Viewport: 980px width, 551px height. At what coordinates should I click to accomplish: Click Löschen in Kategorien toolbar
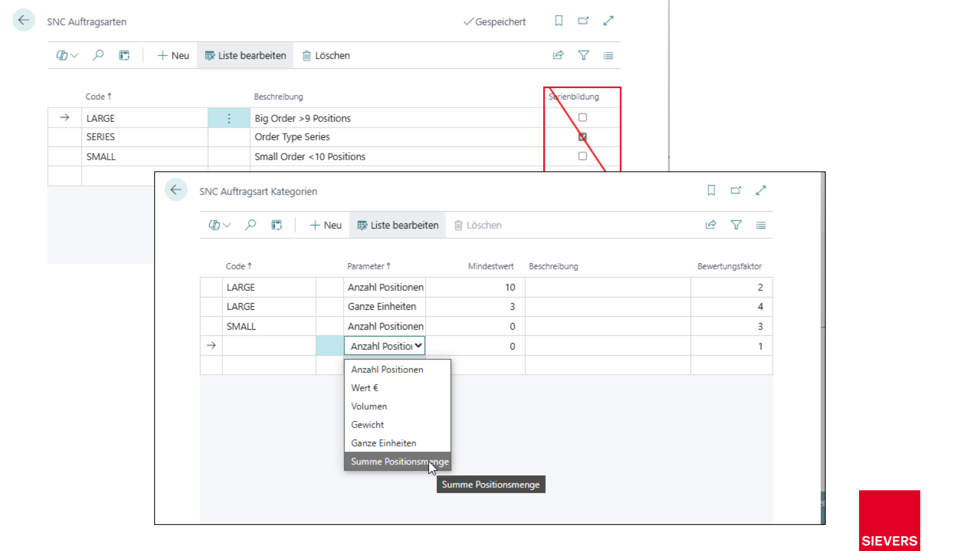pos(478,225)
